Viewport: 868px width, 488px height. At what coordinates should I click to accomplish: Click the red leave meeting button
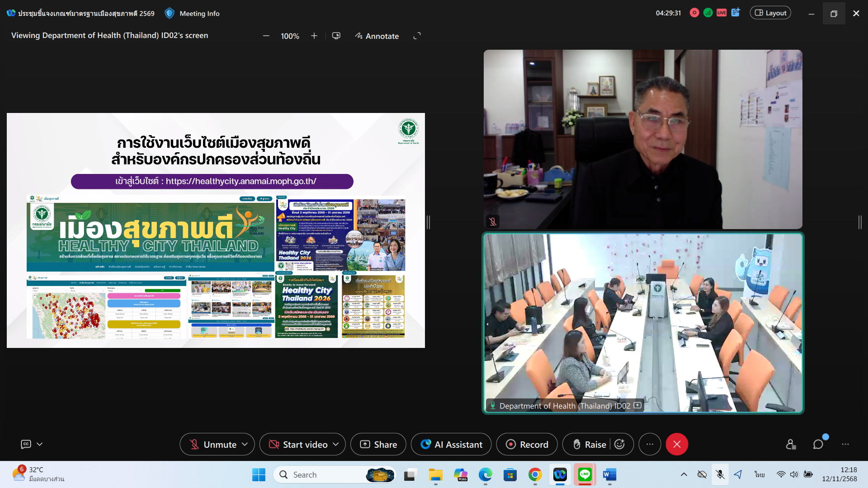(x=677, y=445)
